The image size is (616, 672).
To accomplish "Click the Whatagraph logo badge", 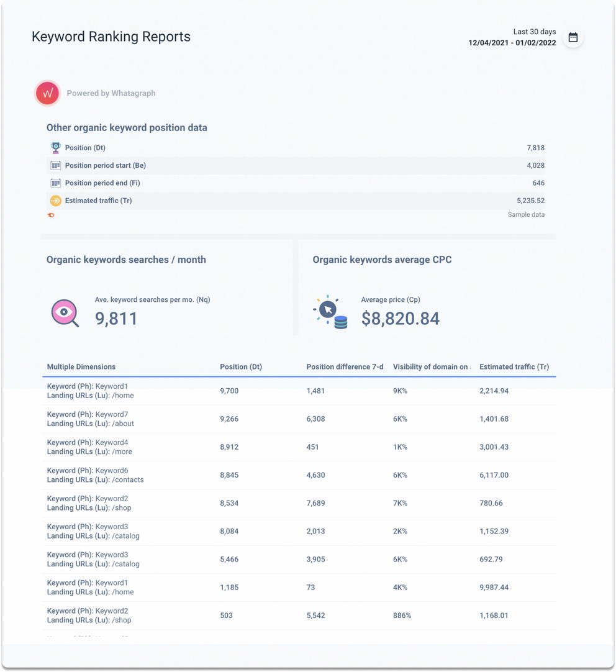I will tap(47, 93).
